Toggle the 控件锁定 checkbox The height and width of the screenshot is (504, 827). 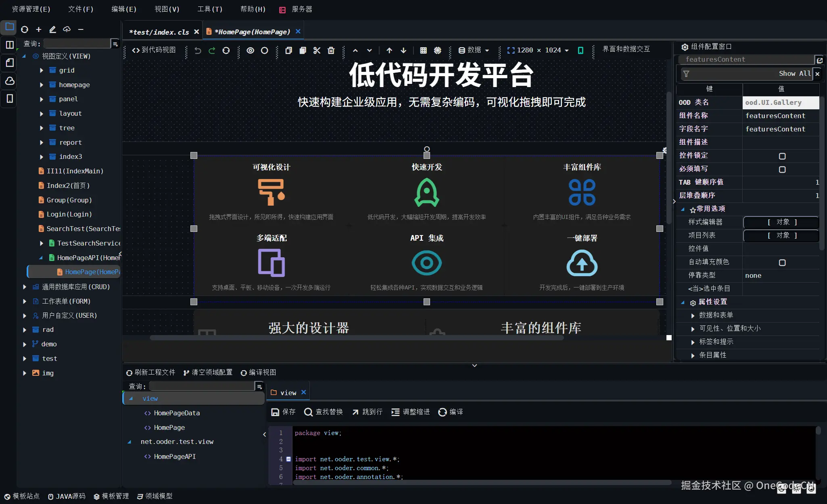(x=782, y=156)
